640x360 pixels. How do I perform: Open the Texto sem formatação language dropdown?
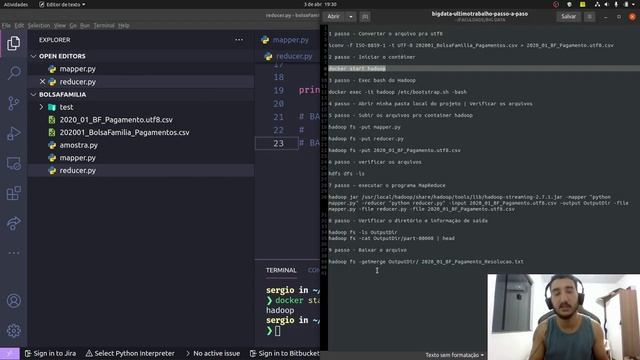click(454, 355)
